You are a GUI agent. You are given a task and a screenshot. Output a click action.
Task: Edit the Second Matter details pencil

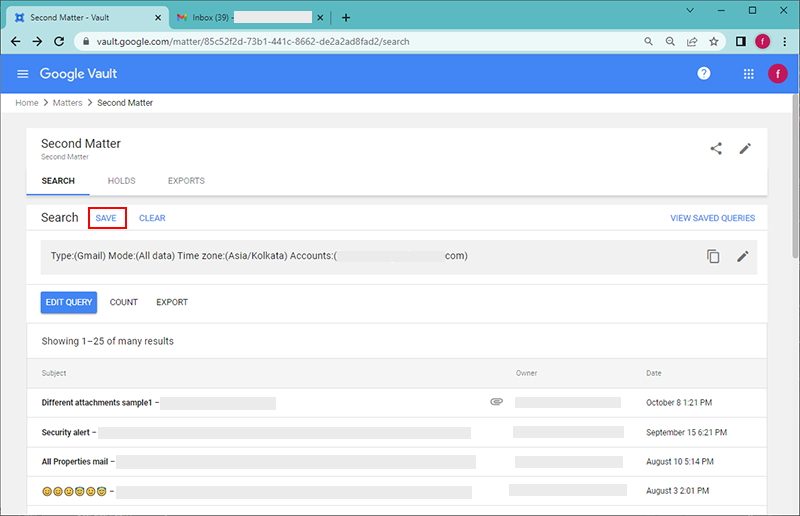pos(745,149)
